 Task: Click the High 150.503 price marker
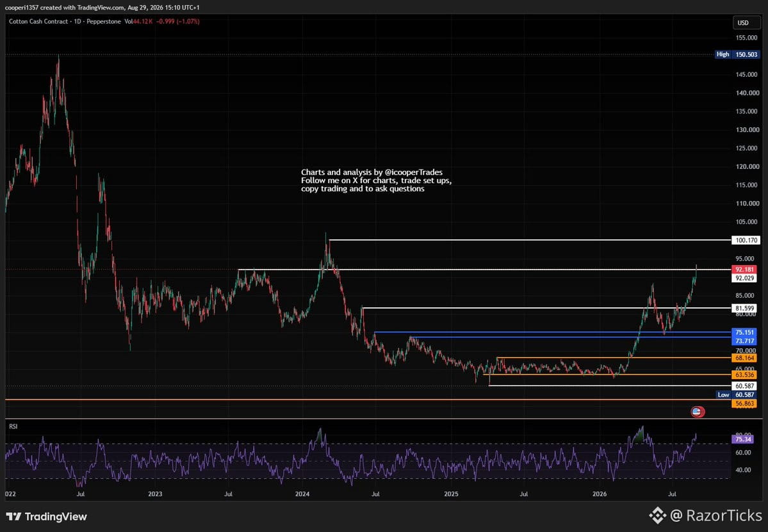coord(737,54)
